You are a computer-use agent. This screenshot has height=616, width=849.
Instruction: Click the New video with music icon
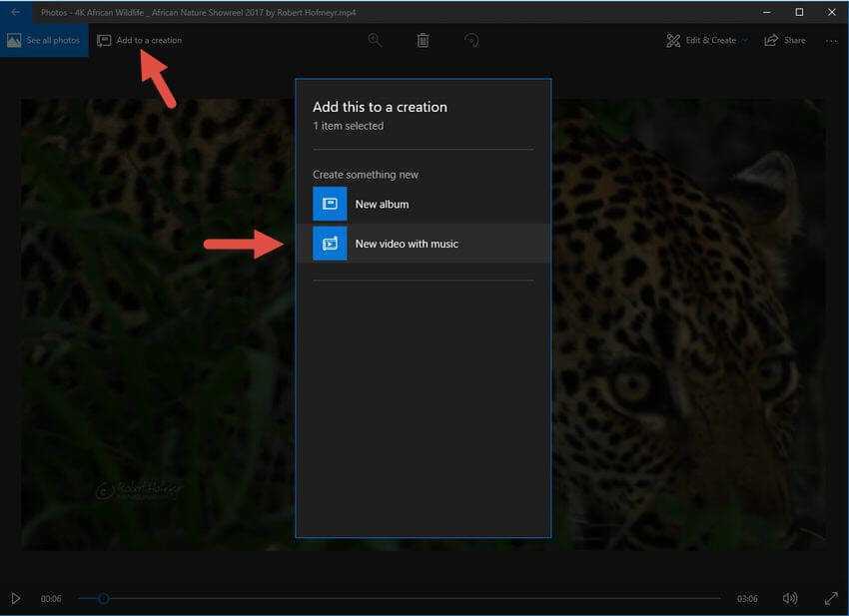[330, 244]
